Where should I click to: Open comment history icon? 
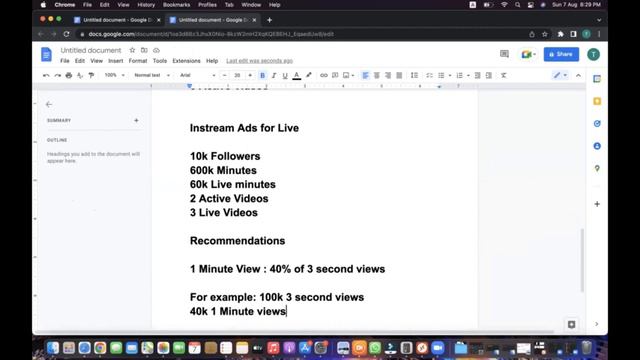coord(504,54)
